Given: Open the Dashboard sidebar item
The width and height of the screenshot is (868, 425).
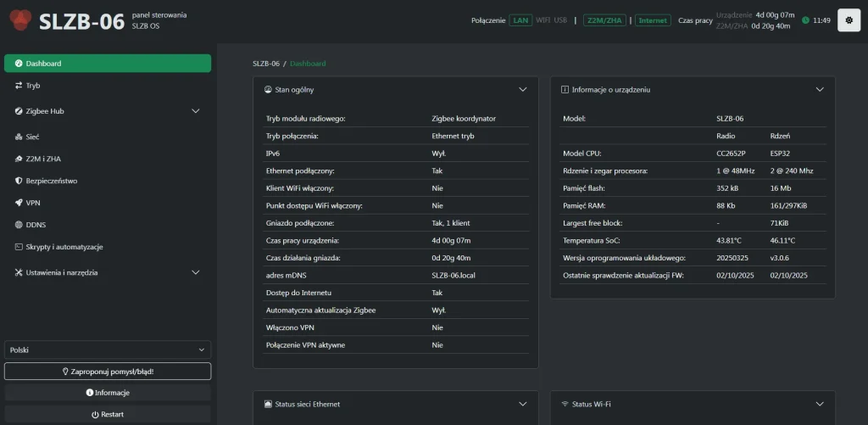Looking at the screenshot, I should click(108, 64).
